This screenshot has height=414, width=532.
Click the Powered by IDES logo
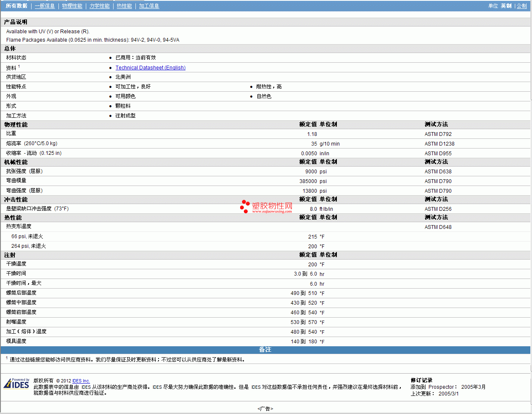(16, 383)
